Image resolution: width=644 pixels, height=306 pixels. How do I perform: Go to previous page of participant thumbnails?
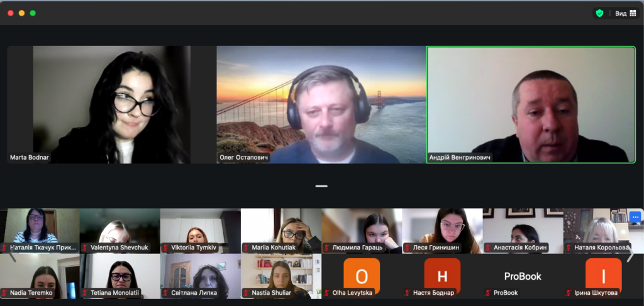[x=11, y=254]
